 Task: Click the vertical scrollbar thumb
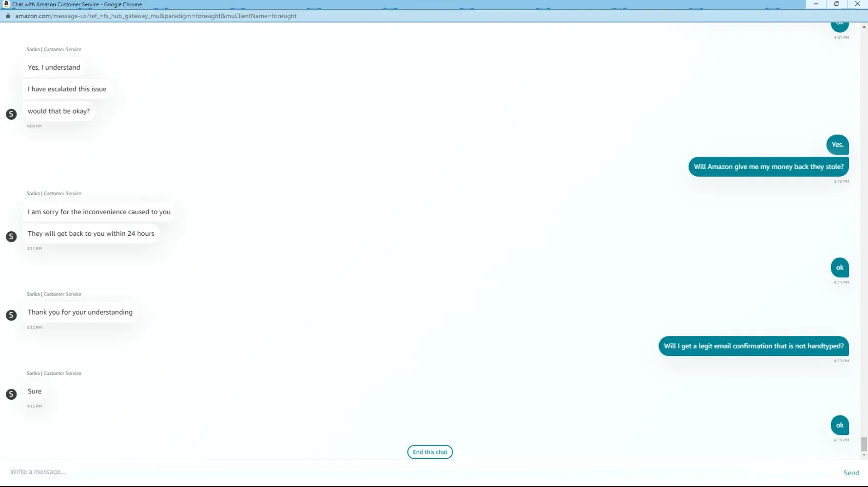pos(864,444)
